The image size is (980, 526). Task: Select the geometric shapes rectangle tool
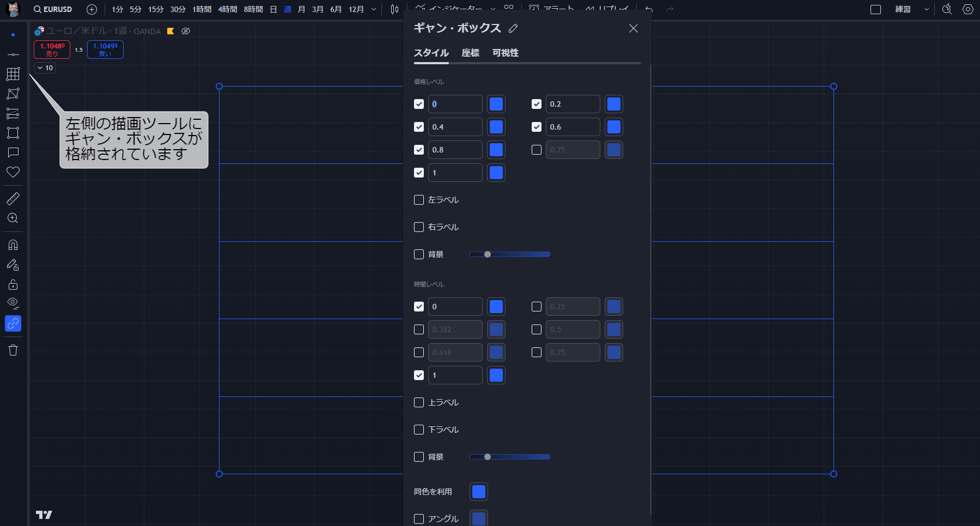[x=13, y=133]
